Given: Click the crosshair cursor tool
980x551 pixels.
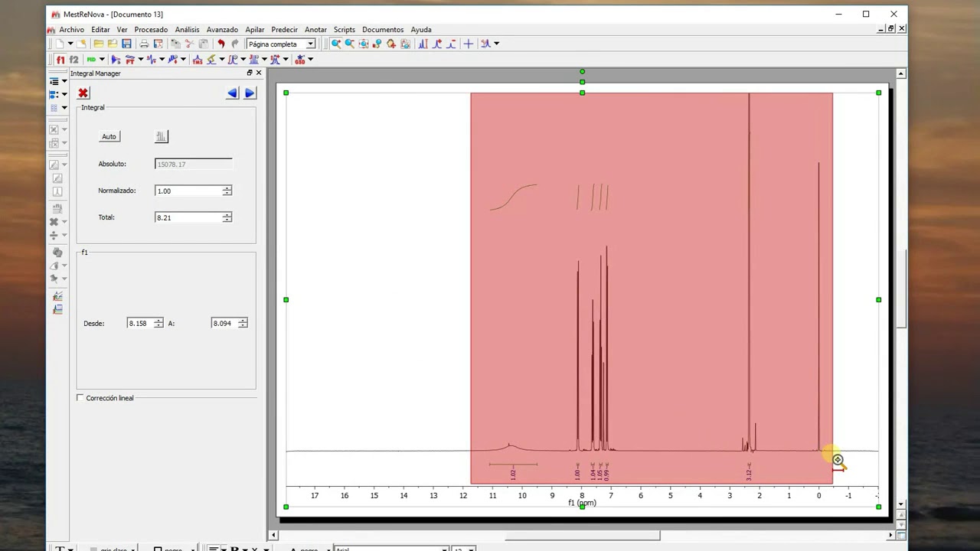Looking at the screenshot, I should [x=469, y=44].
